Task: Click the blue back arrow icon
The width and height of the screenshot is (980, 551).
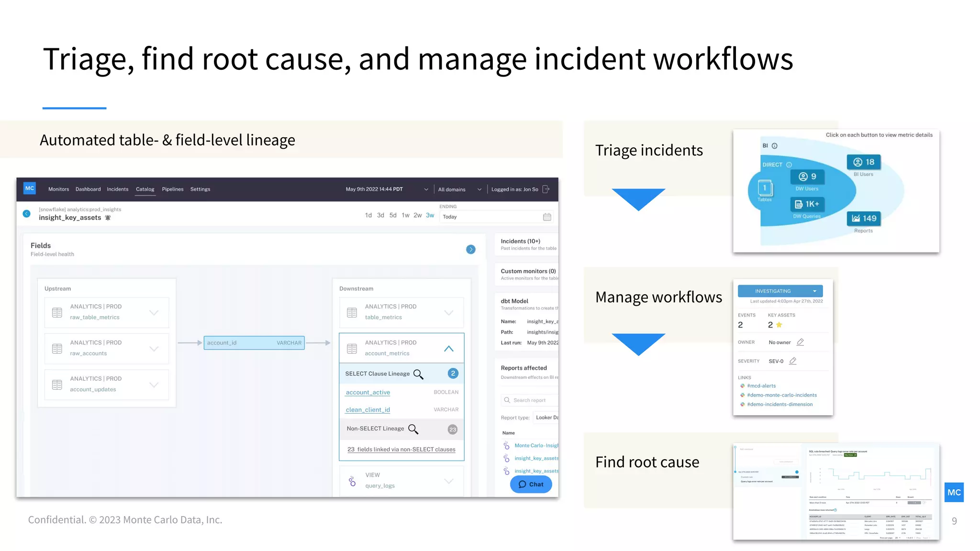Action: tap(27, 214)
